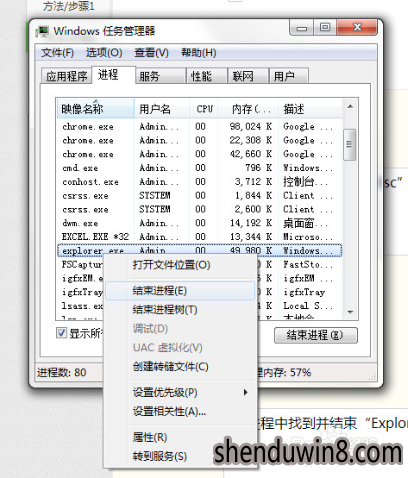Switch to the 应用程序 tab
This screenshot has width=408, height=478.
click(x=66, y=76)
